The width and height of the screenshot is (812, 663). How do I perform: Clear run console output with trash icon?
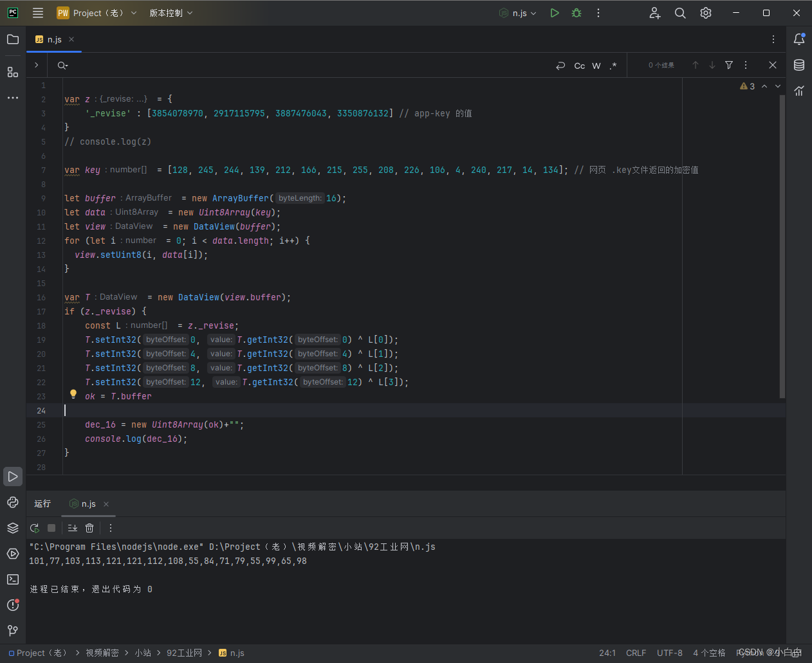(x=89, y=528)
